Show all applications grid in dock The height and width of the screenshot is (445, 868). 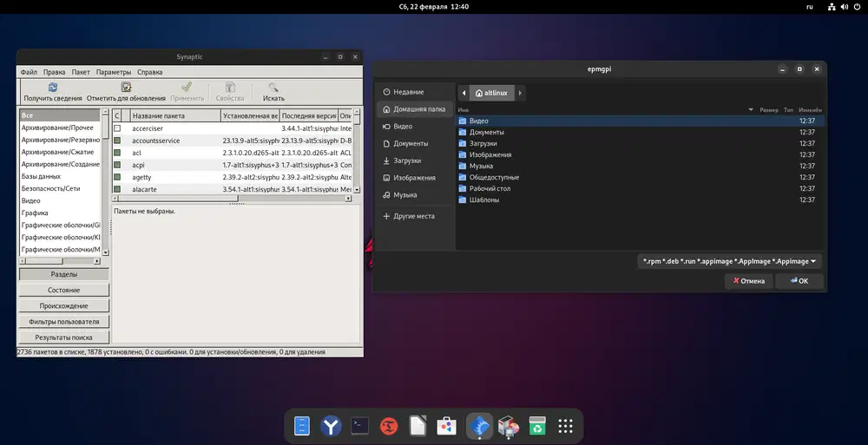[566, 426]
